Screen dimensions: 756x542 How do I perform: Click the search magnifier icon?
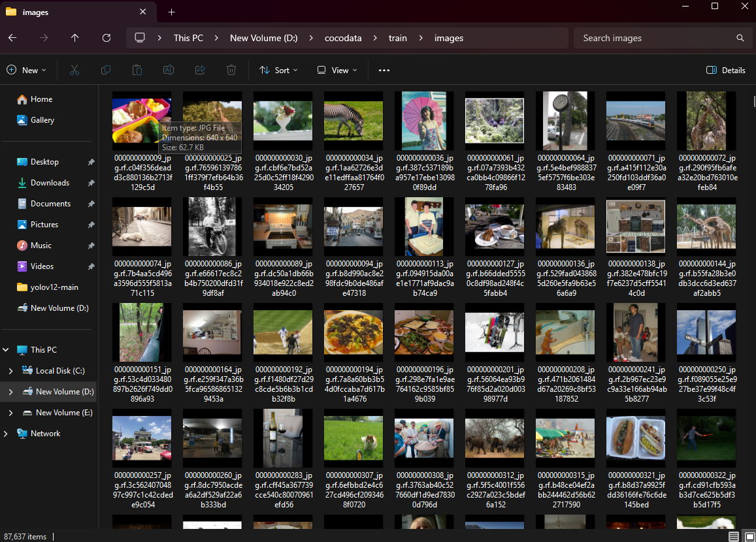740,38
